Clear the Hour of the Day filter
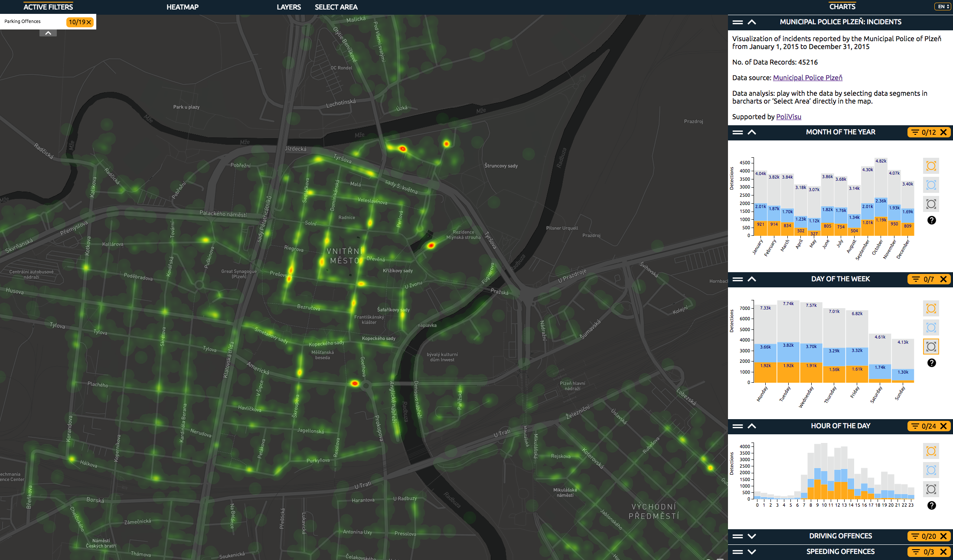The width and height of the screenshot is (953, 560). 943,426
